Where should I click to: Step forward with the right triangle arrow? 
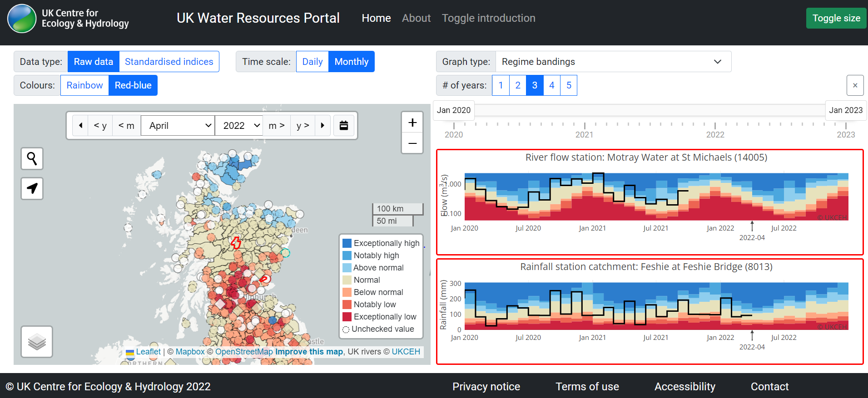click(x=322, y=126)
